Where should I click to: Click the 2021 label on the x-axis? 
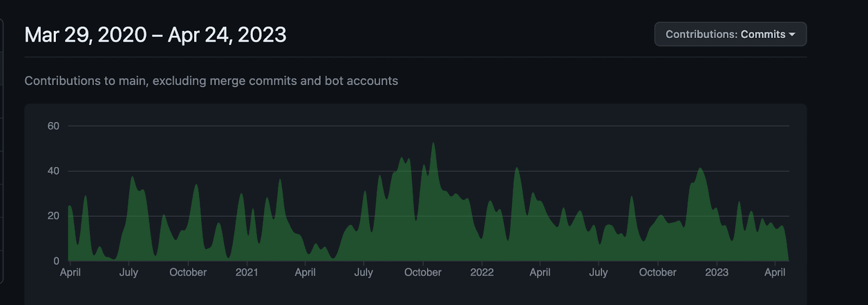coord(247,272)
